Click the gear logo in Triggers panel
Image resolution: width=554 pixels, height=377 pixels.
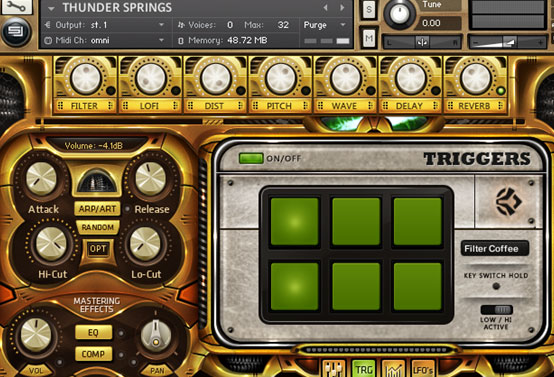508,202
